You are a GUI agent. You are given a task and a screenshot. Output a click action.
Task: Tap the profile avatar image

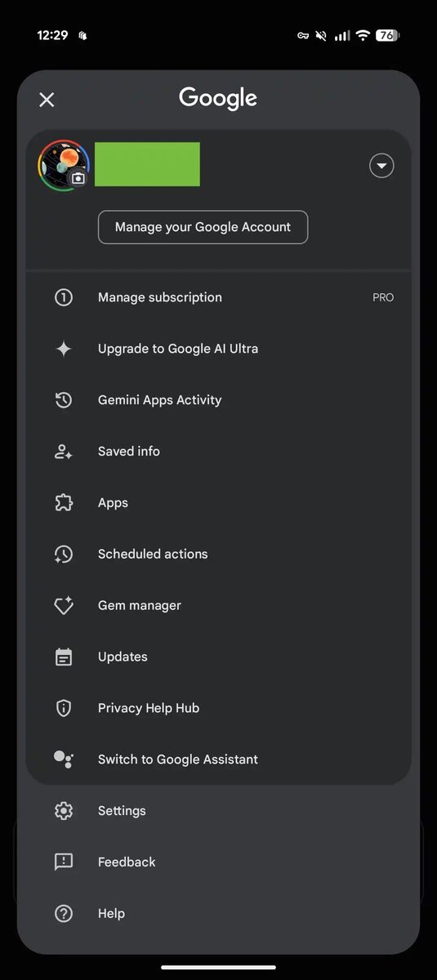coord(64,165)
